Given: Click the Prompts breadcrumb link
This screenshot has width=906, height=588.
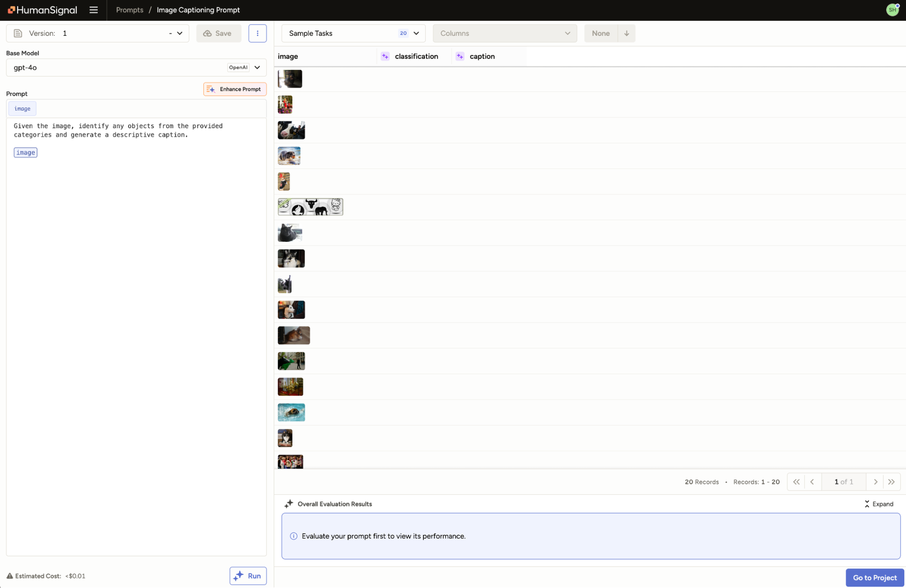Looking at the screenshot, I should [130, 10].
